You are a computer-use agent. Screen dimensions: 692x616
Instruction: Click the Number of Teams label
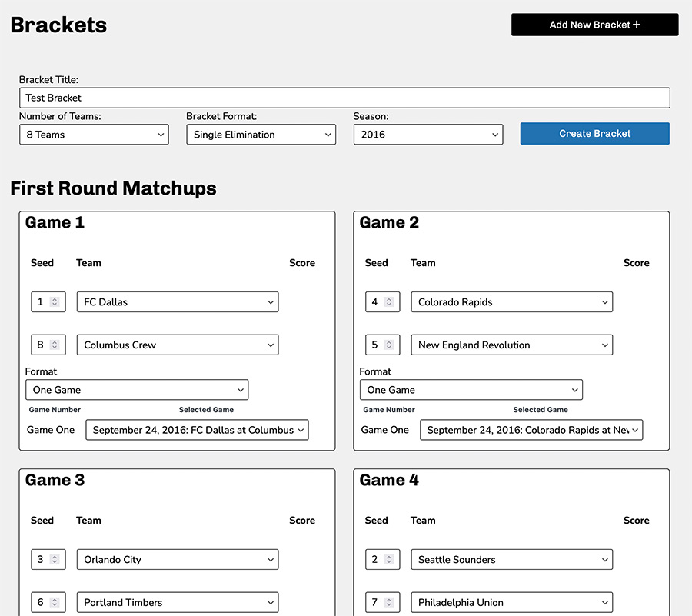(60, 116)
